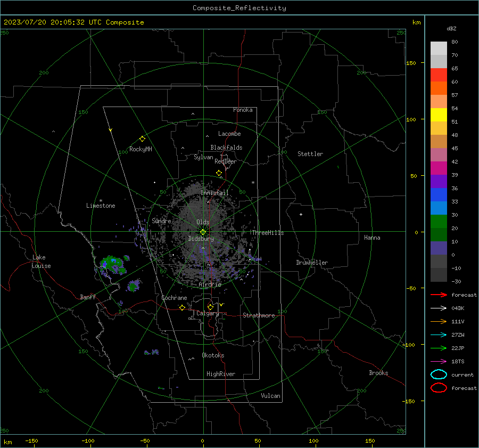Screen dimensions: 479x448
Task: Click the cyan 27ZW arrow symbol
Action: 439,335
